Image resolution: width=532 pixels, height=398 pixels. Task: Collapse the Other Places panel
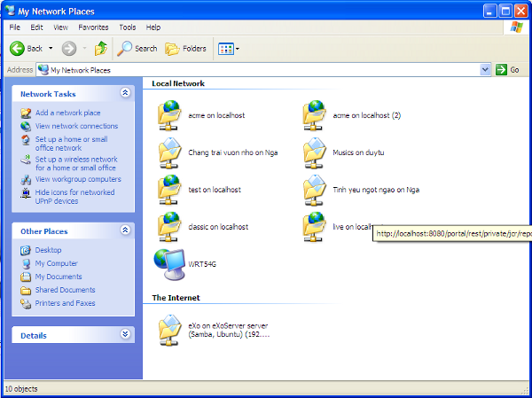pos(125,231)
